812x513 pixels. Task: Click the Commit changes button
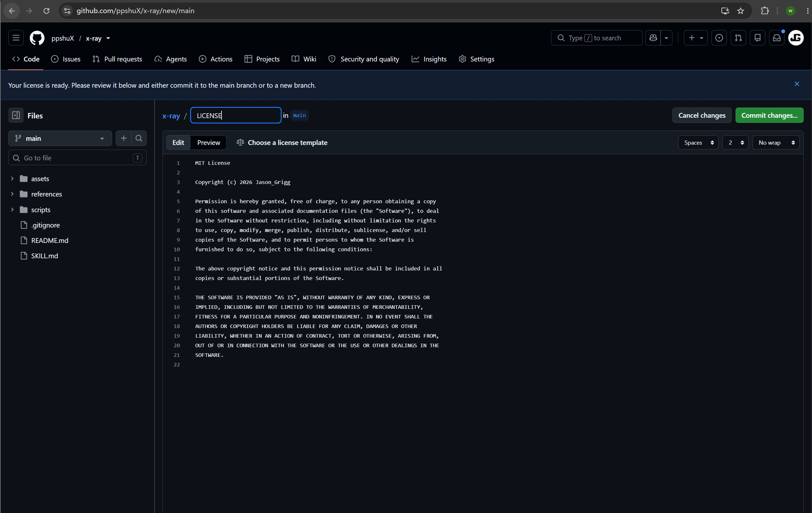point(769,115)
